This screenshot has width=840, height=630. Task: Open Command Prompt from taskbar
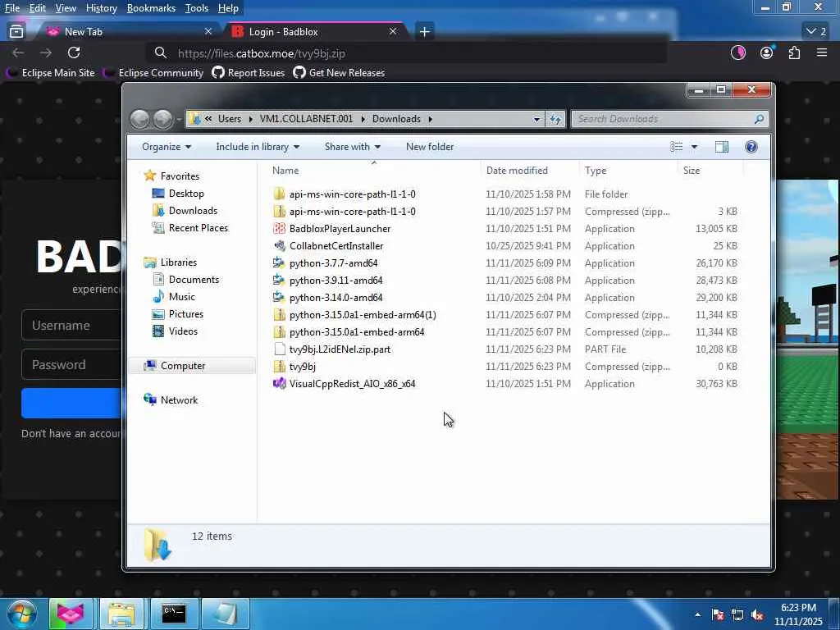(174, 614)
